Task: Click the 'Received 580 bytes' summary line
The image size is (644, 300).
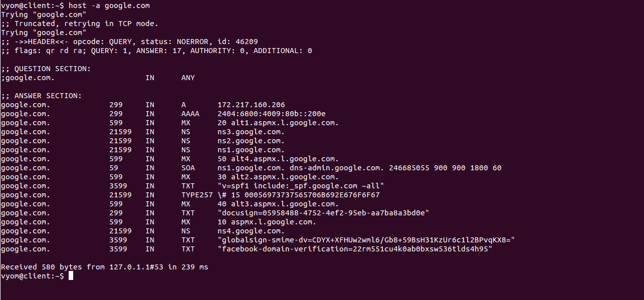Action: click(104, 267)
